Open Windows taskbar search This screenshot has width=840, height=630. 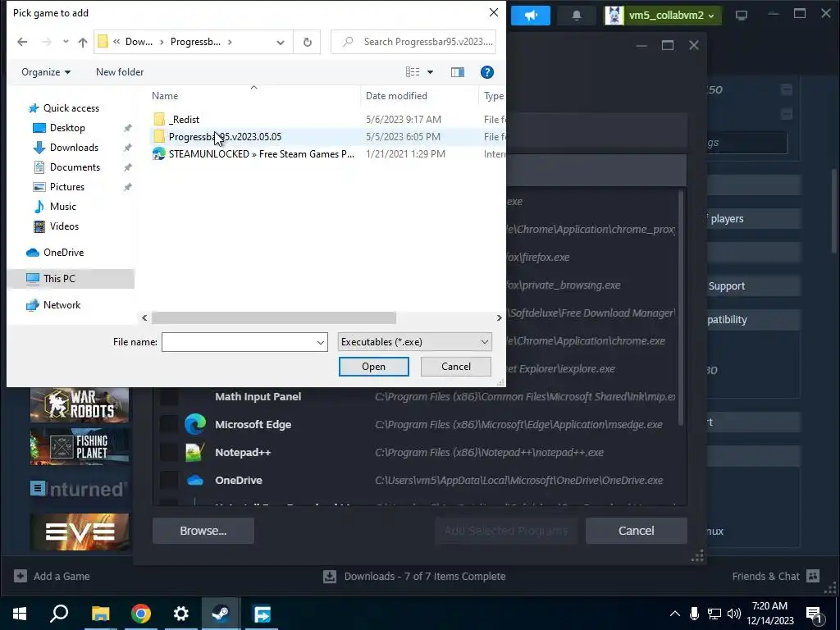(59, 614)
